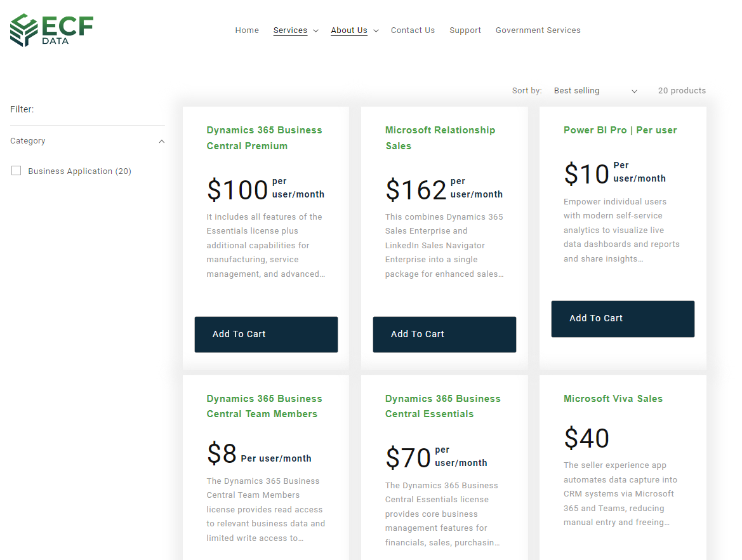Screen dimensions: 742x560
Task: Open Microsoft Viva Sales product title
Action: click(x=613, y=399)
